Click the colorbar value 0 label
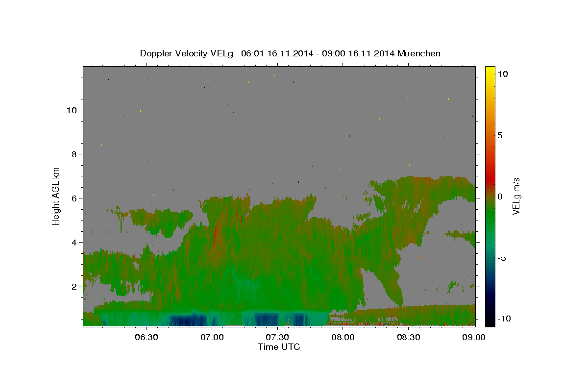 [500, 196]
